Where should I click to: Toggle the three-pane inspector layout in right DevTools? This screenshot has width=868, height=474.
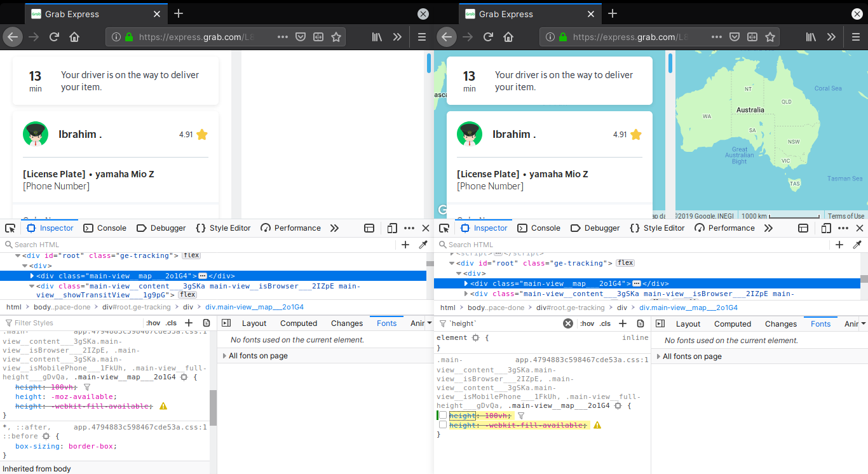coord(660,323)
